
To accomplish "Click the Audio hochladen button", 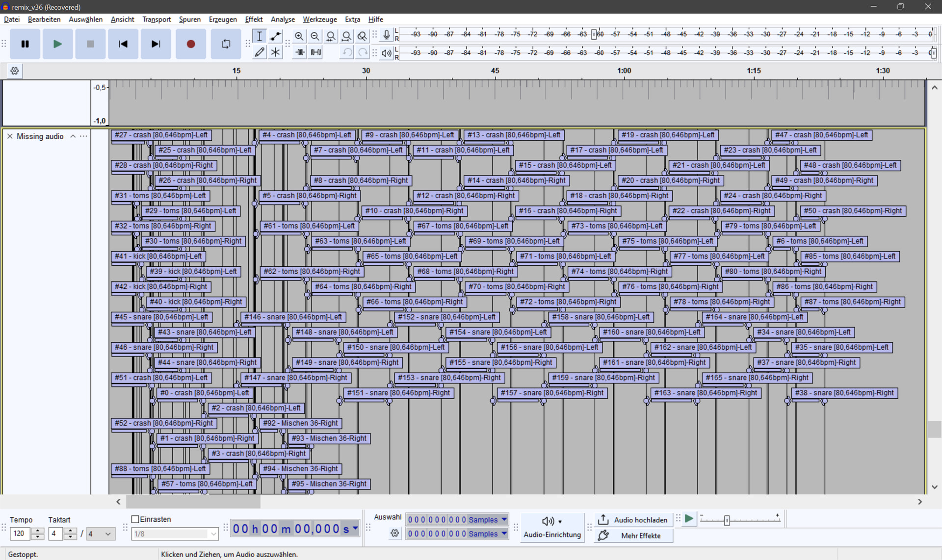I will (x=633, y=520).
